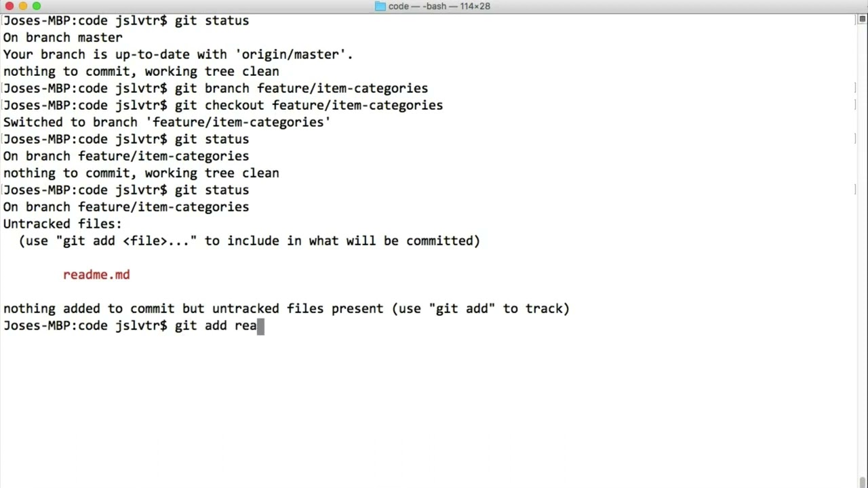
Task: Click the 'Switched to branch' output line
Action: point(167,122)
